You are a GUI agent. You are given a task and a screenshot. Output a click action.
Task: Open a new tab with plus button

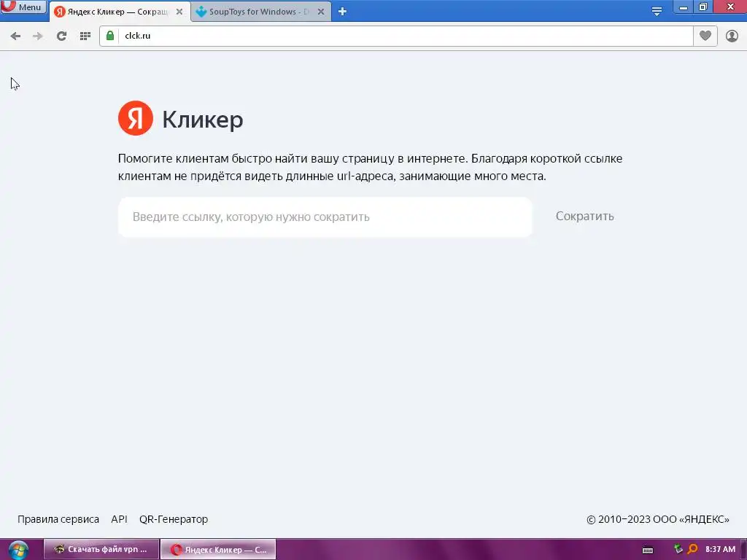pyautogui.click(x=342, y=12)
